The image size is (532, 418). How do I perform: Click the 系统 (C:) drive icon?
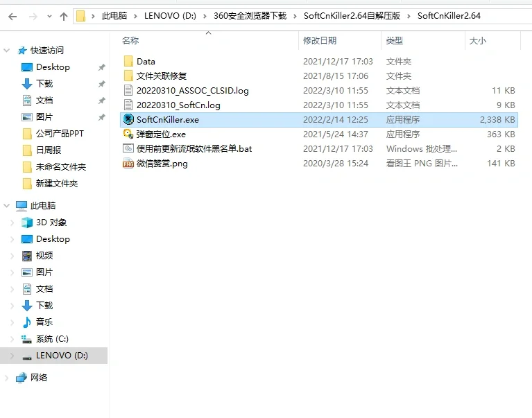click(26, 339)
